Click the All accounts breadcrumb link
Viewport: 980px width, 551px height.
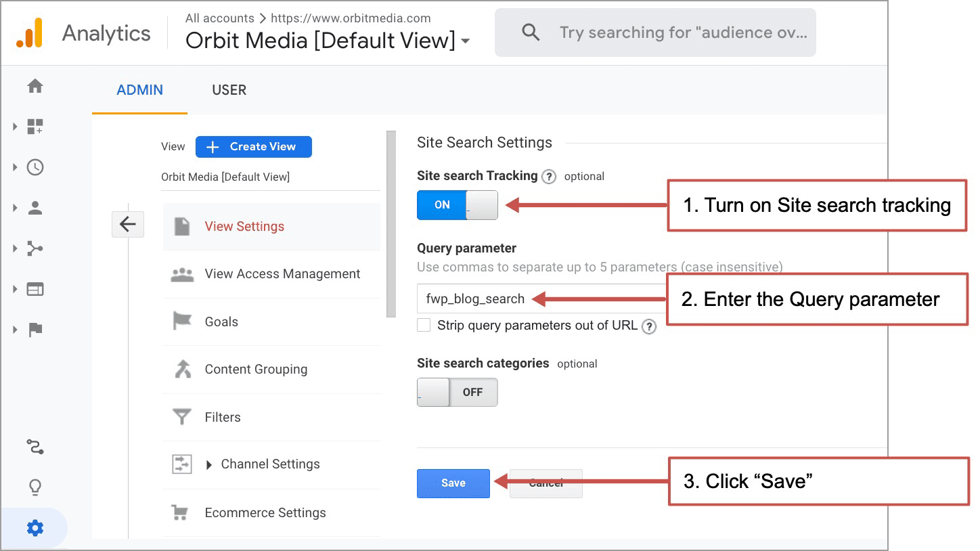(x=220, y=18)
